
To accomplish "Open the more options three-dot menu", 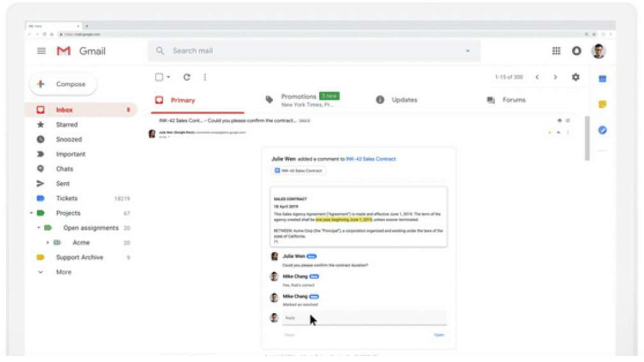I will tap(205, 77).
